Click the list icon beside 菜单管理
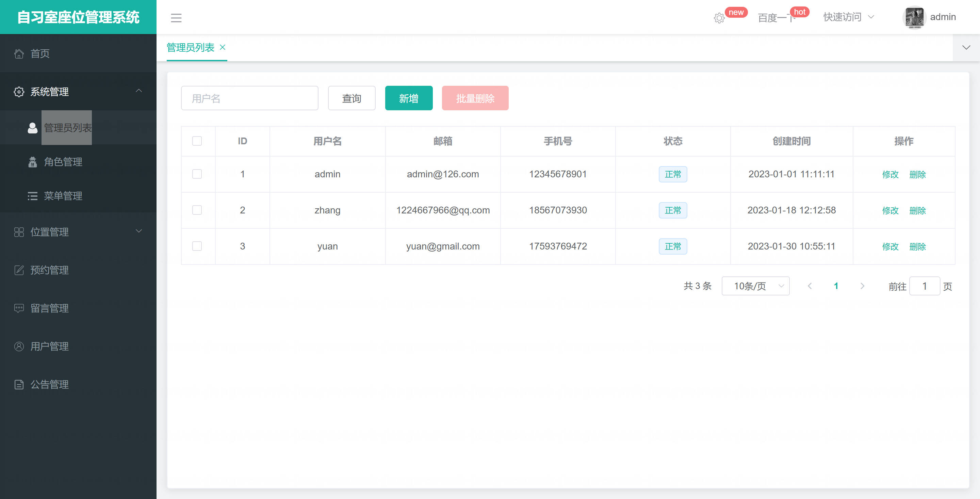The width and height of the screenshot is (980, 499). [33, 196]
